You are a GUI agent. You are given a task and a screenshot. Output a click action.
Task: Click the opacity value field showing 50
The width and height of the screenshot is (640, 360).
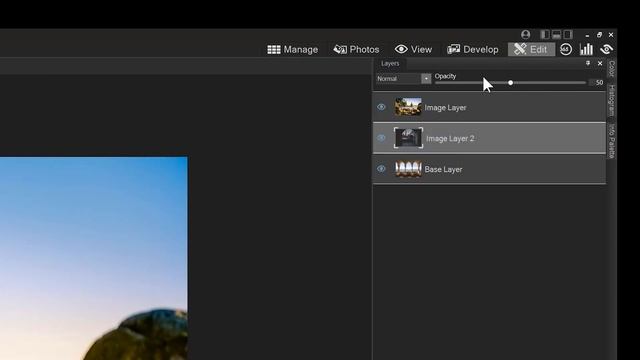click(x=598, y=82)
